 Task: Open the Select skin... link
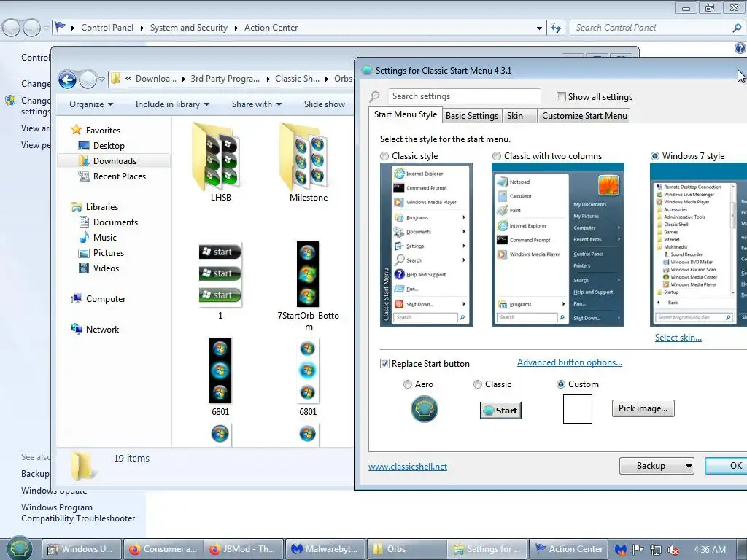[678, 337]
